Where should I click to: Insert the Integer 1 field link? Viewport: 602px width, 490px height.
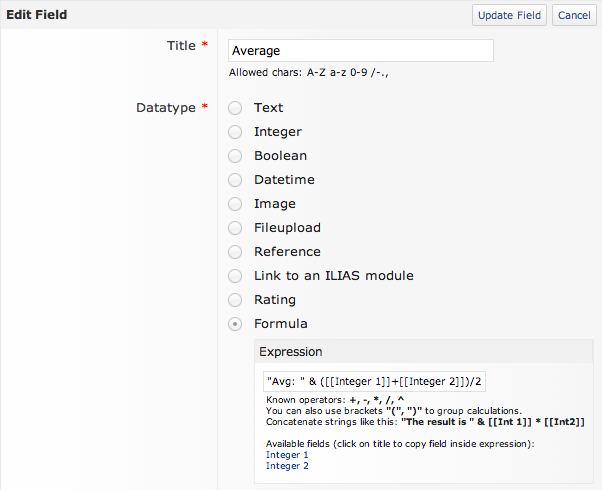287,455
